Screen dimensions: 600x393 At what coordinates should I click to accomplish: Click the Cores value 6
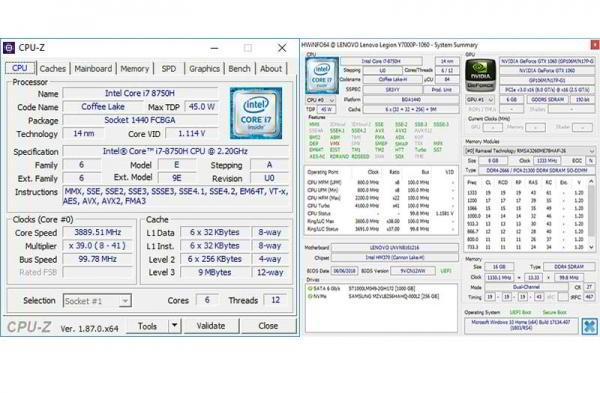(x=207, y=300)
